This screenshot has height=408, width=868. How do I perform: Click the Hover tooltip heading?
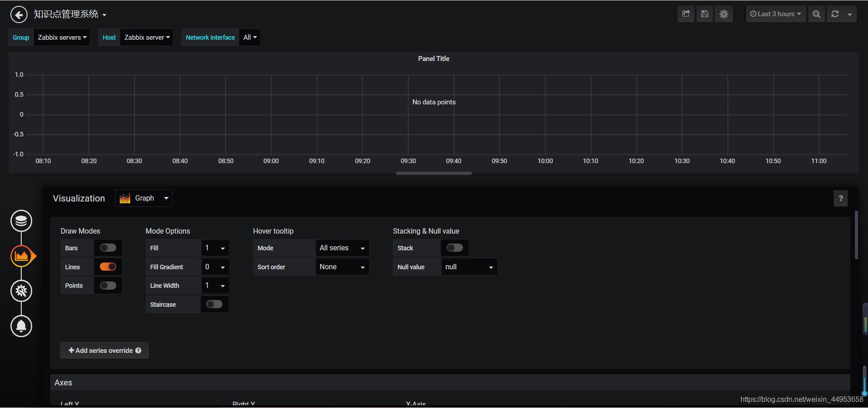point(273,231)
